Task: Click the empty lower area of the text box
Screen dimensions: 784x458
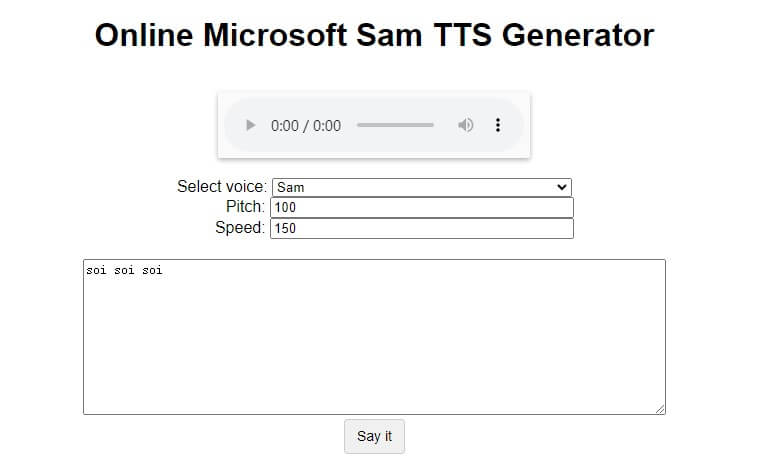Action: (x=373, y=360)
